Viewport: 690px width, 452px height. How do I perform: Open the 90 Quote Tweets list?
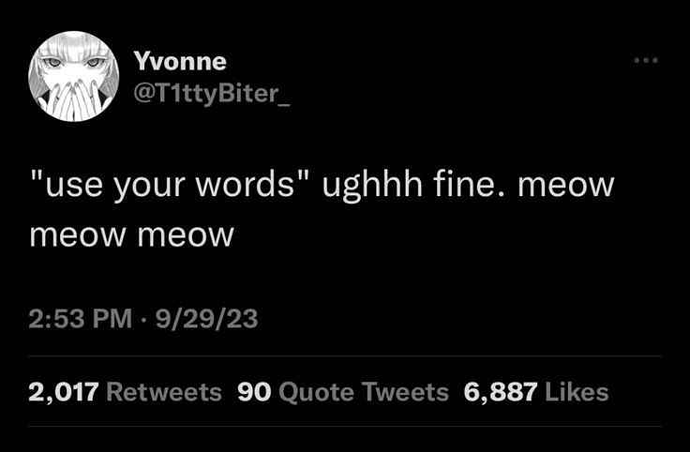click(343, 392)
